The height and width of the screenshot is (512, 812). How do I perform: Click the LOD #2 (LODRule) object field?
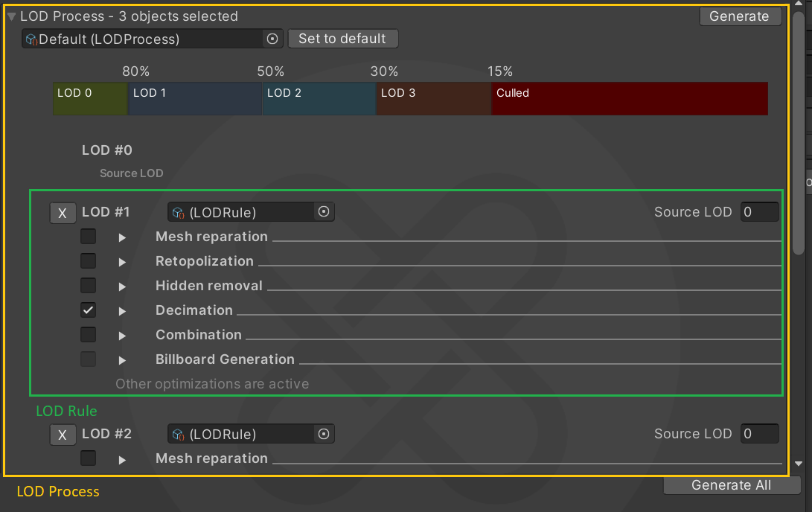point(251,434)
